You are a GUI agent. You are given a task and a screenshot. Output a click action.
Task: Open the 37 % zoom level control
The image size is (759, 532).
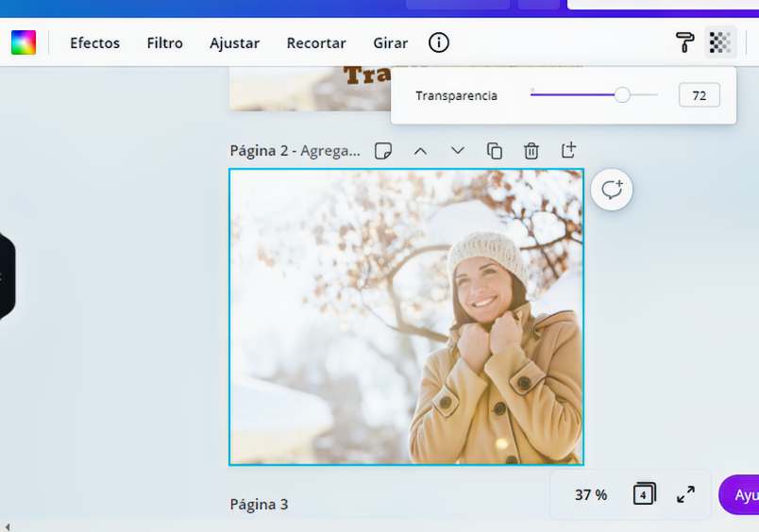click(x=591, y=494)
